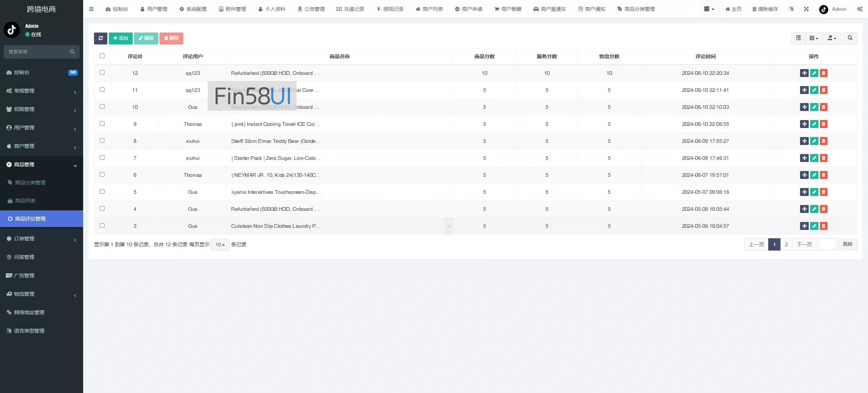Image resolution: width=868 pixels, height=393 pixels.
Task: Open the 10 records per page dropdown
Action: (220, 245)
